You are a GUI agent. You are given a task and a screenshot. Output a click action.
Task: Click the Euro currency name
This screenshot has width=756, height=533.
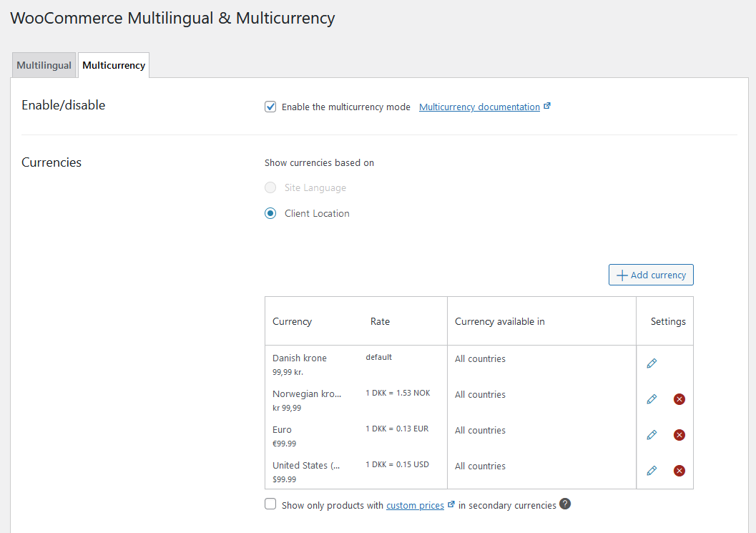point(282,430)
